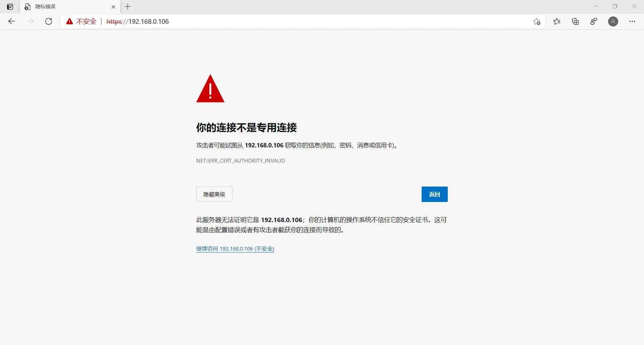Screen dimensions: 644x345
Task: Proceed via 继续访问 192.168.0.106 link
Action: (x=235, y=249)
